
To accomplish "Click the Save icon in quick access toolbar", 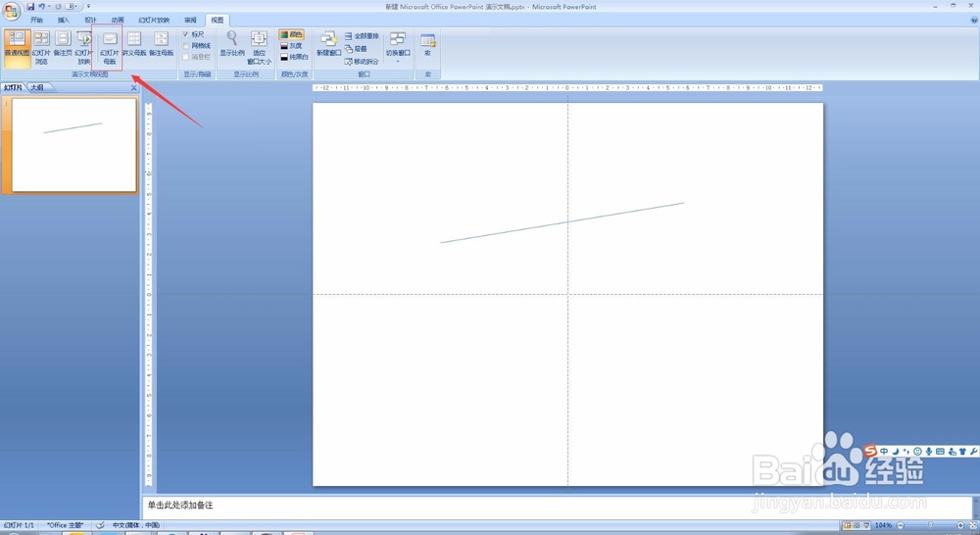I will pos(30,6).
